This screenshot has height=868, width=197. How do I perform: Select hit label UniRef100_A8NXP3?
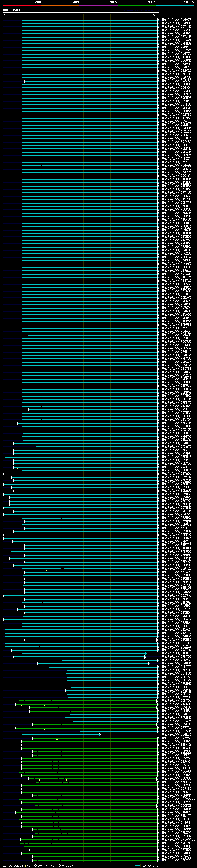coord(177,833)
